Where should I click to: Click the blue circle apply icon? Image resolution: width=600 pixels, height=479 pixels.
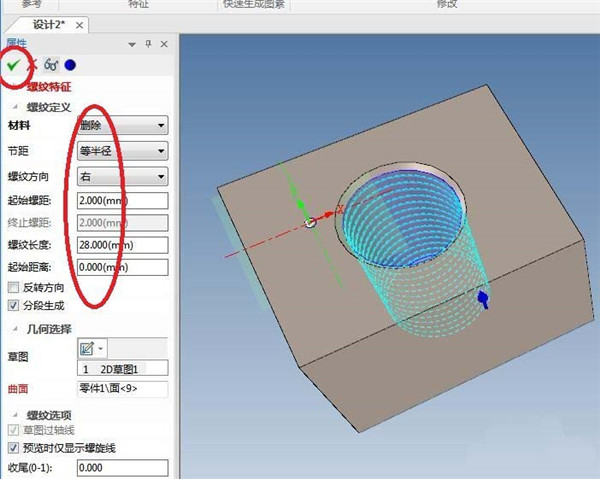click(x=70, y=65)
